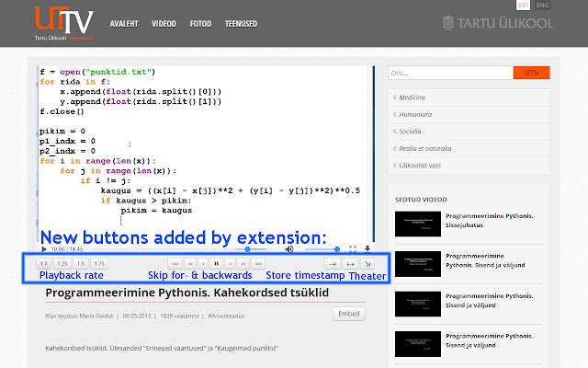Viewport: 588px width, 368px height.
Task: Skip forward with the double-right-arrow button
Action: (243, 264)
